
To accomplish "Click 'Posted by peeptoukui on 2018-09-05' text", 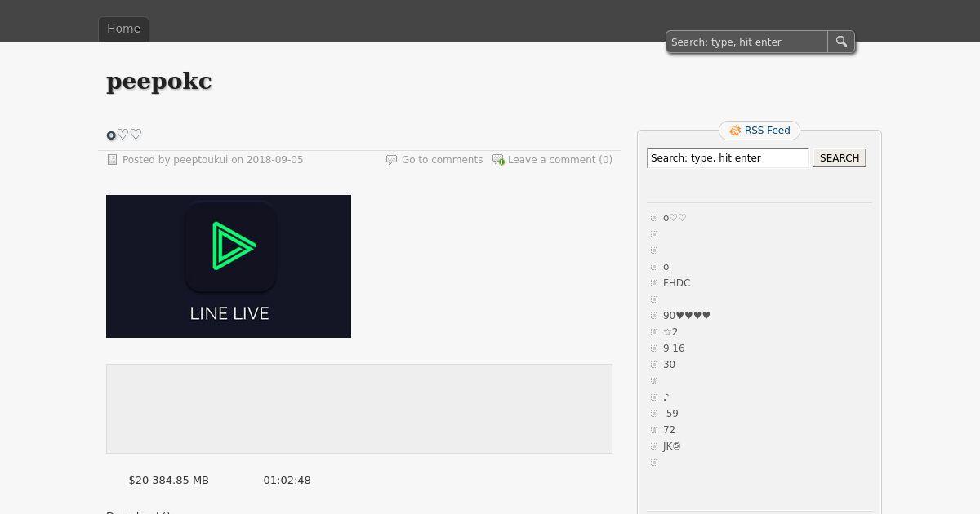I will point(212,160).
